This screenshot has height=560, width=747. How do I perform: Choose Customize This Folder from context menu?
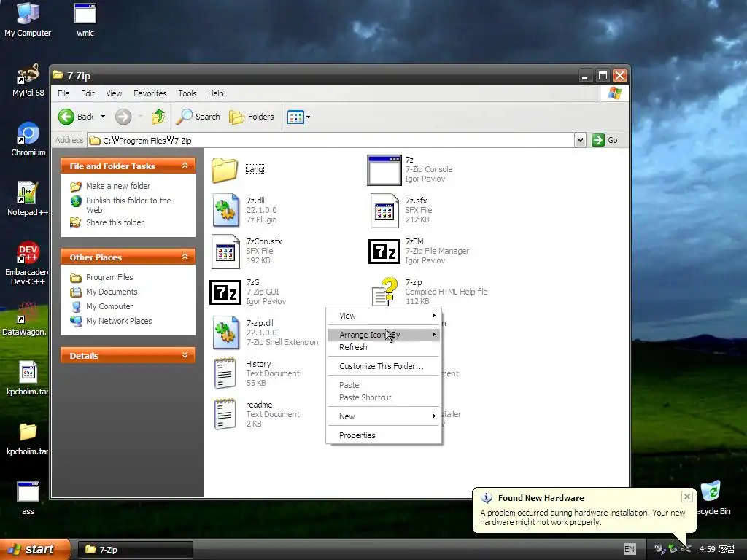[x=384, y=366]
